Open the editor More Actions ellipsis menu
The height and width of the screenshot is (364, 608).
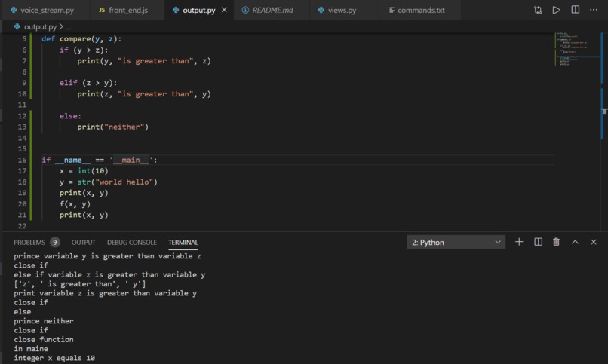594,10
